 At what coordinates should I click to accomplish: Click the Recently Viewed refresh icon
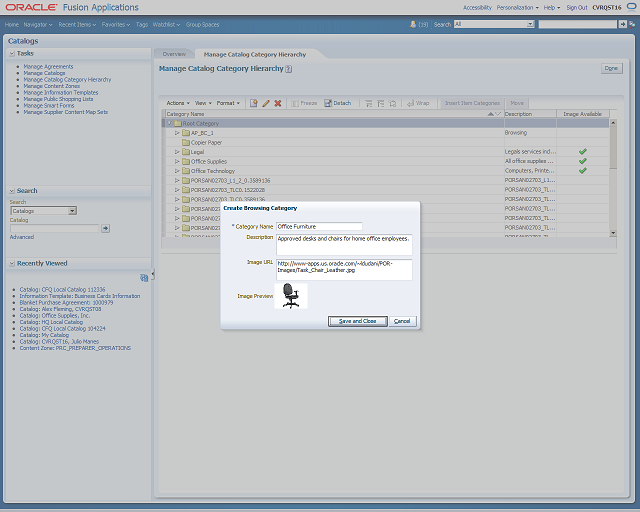pyautogui.click(x=144, y=278)
